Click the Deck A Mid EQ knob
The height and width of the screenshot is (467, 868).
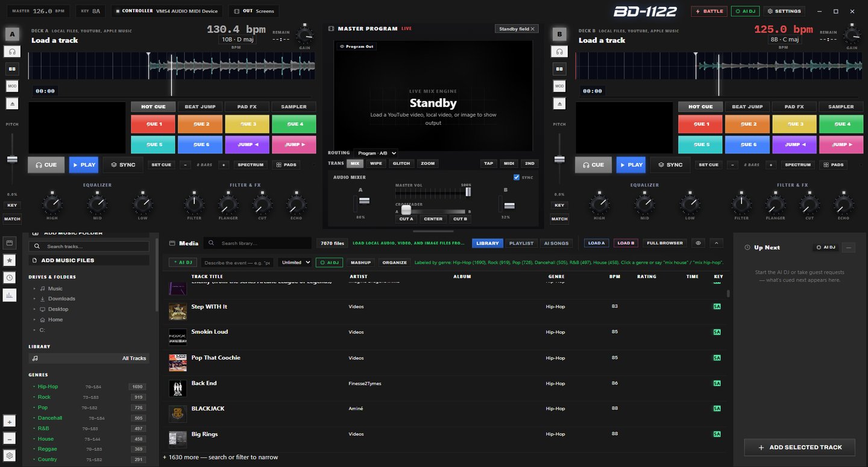tap(97, 203)
